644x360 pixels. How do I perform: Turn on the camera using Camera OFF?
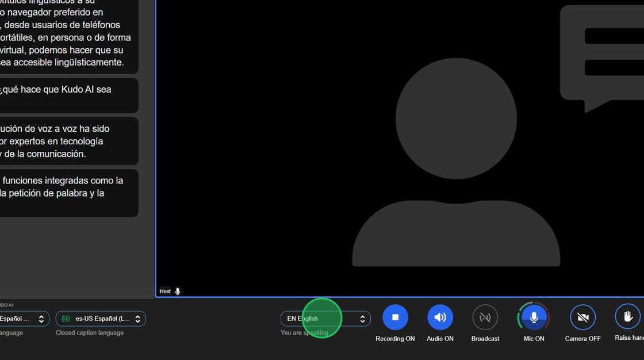(x=582, y=317)
